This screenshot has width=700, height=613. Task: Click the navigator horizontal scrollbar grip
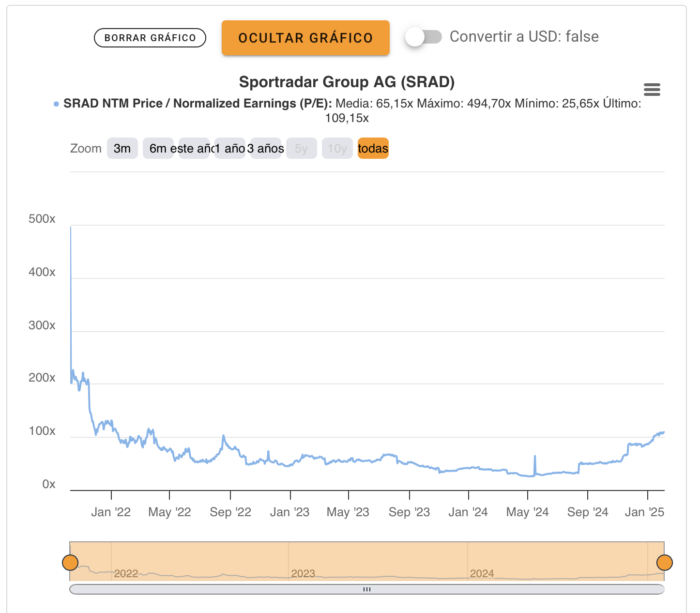click(x=367, y=589)
